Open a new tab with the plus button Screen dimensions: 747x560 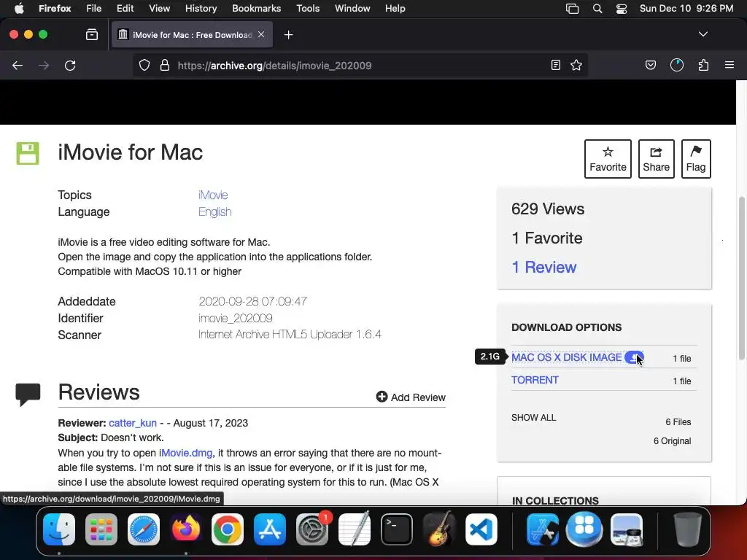(288, 35)
